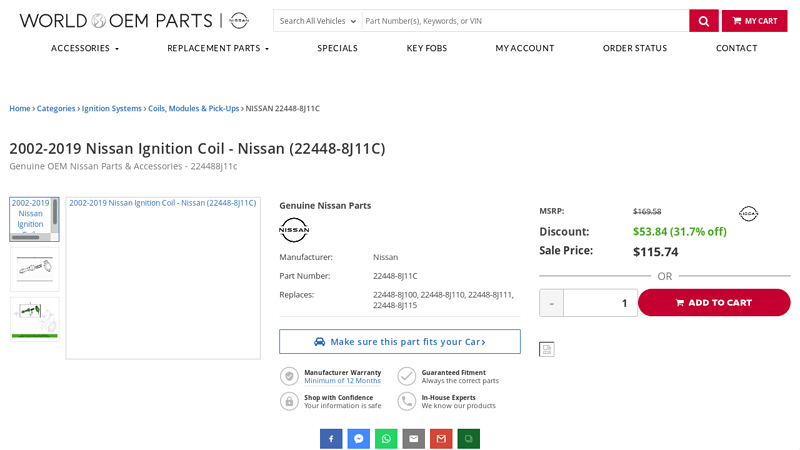
Task: Click Make sure this part fits your Car
Action: click(400, 342)
